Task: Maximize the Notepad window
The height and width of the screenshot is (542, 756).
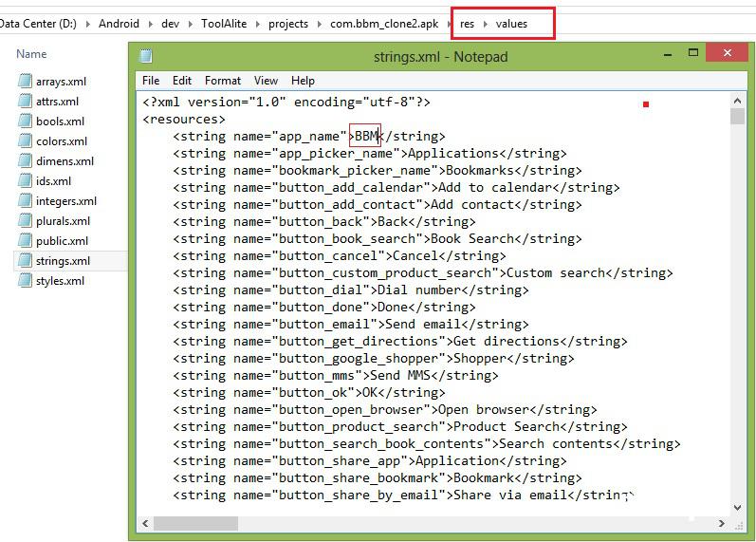Action: 693,53
